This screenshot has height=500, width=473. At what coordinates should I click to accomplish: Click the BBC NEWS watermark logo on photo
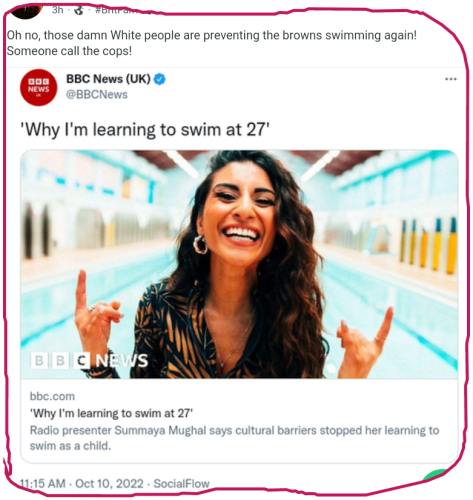pos(89,360)
